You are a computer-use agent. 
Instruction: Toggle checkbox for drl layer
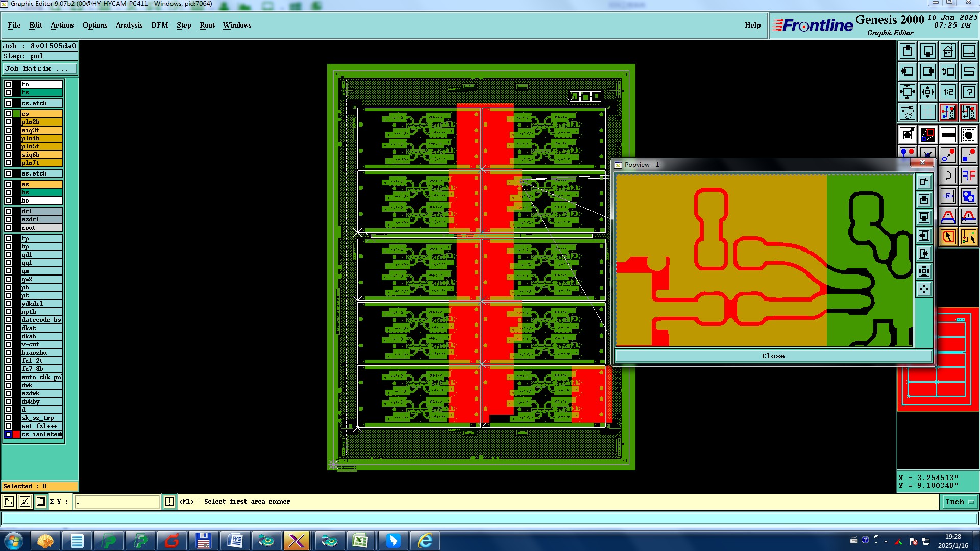click(x=8, y=211)
